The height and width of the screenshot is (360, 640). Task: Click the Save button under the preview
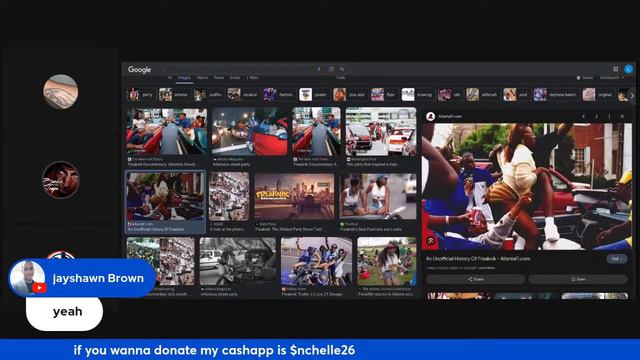point(578,279)
